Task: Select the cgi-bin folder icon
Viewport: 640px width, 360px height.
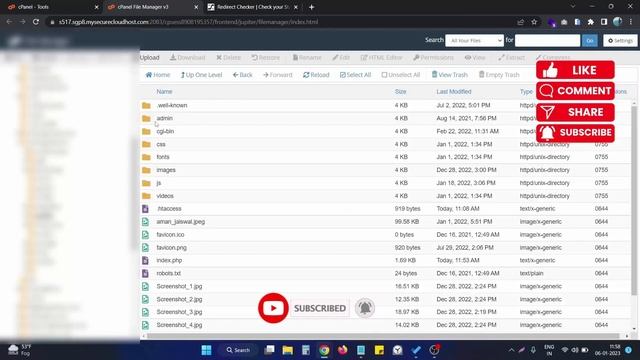Action: click(146, 131)
